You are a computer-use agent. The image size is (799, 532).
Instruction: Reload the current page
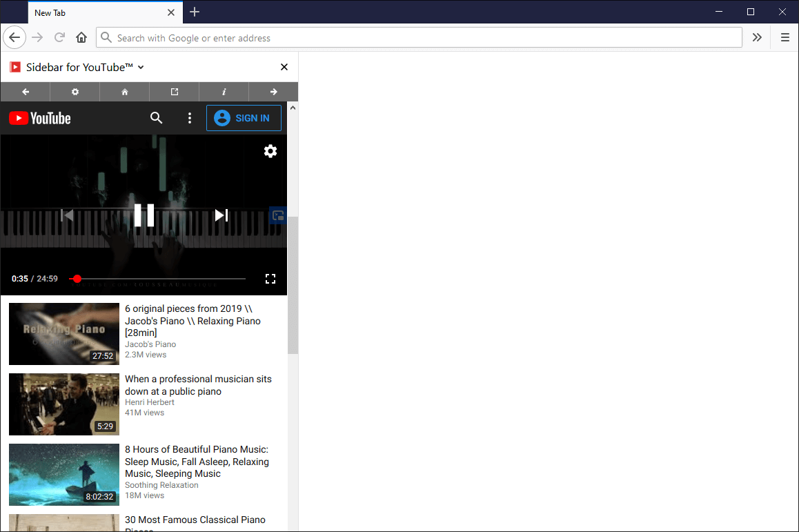click(x=59, y=38)
